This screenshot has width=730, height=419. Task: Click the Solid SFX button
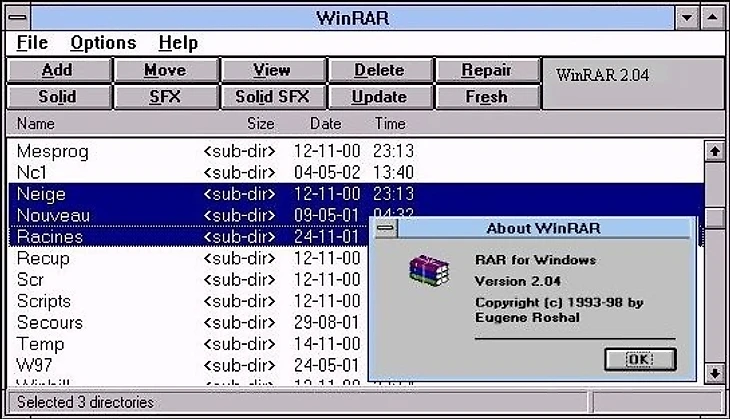[273, 97]
